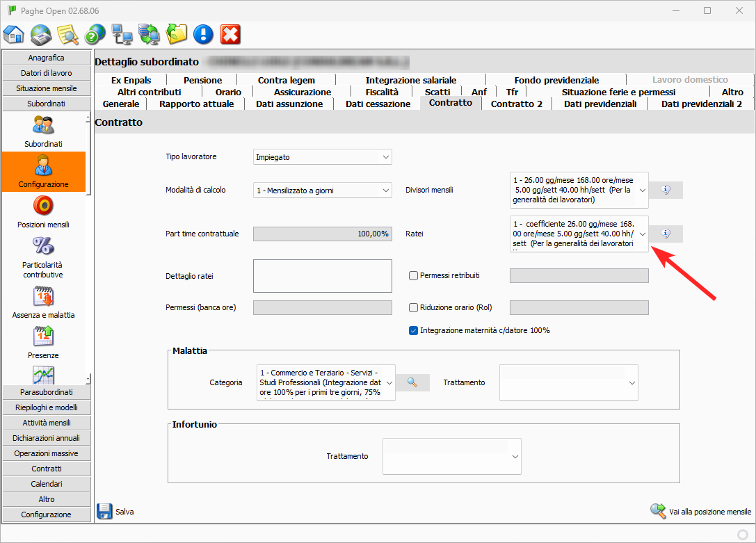The width and height of the screenshot is (756, 543).
Task: Click the Home house icon in toolbar
Action: [14, 34]
